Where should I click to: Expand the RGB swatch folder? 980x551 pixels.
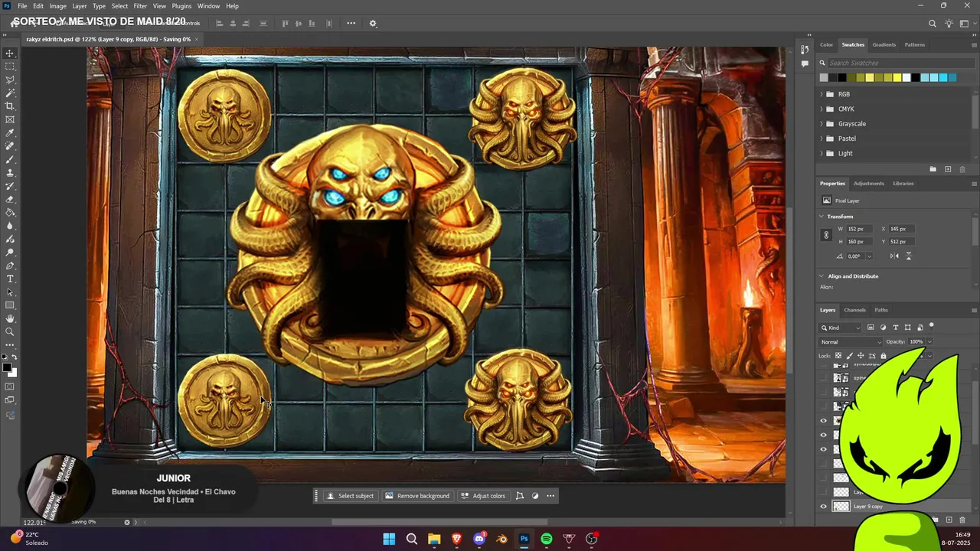(x=822, y=94)
